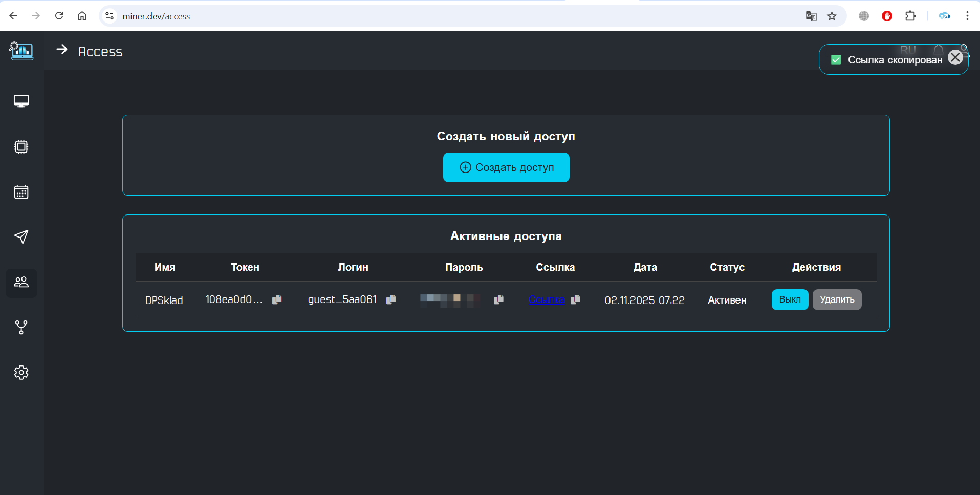This screenshot has width=980, height=495.
Task: Open the browser three-dot menu
Action: coord(967,16)
